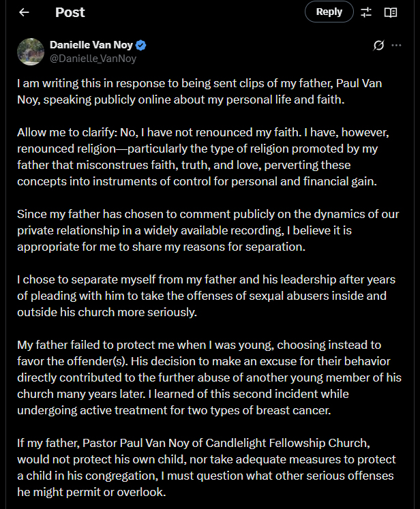Click the blue verified badge

(141, 46)
